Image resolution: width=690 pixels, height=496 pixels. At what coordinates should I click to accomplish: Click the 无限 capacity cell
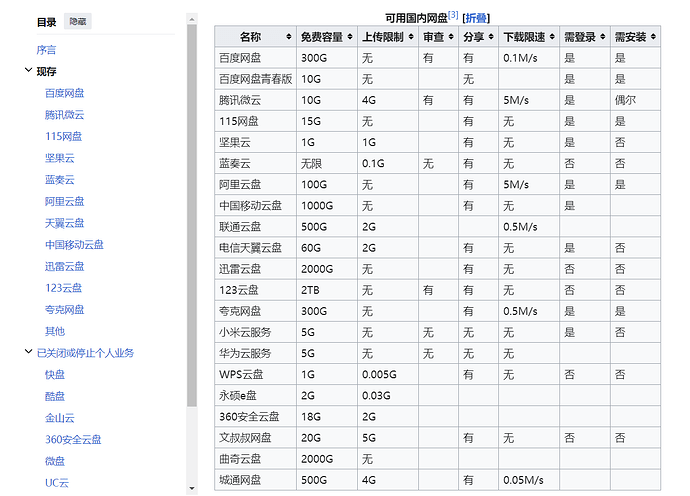327,163
